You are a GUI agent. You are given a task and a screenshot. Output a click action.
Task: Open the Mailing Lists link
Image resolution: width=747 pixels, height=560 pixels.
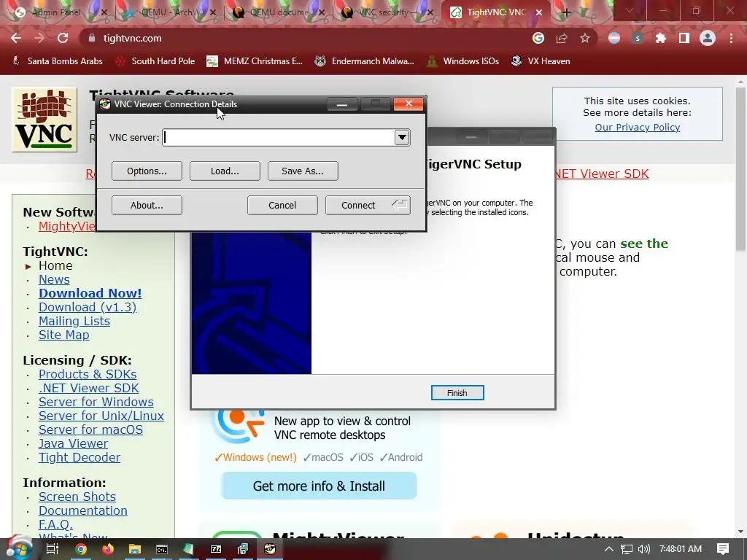click(x=74, y=321)
